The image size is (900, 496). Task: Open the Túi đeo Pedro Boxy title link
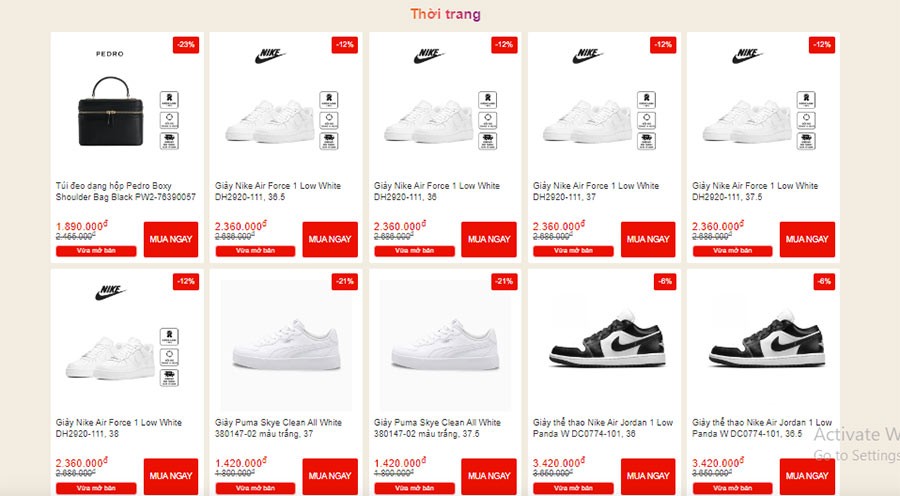(x=125, y=191)
